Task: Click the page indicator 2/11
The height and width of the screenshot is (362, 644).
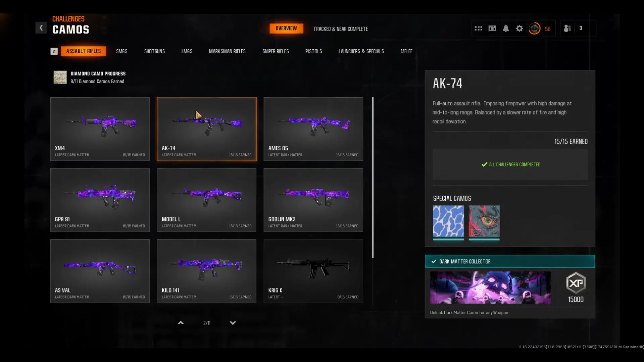Action: [207, 323]
